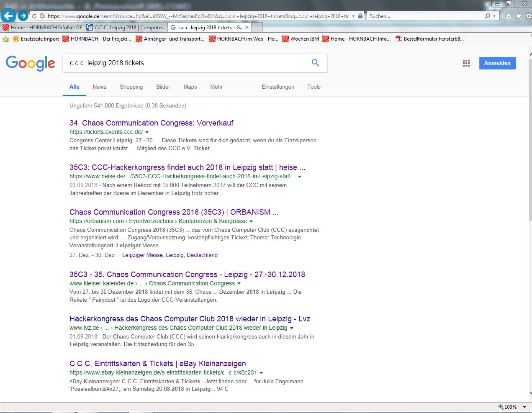Switch to C.C.C. Leipzig 2018 Computer tab

pos(126,27)
